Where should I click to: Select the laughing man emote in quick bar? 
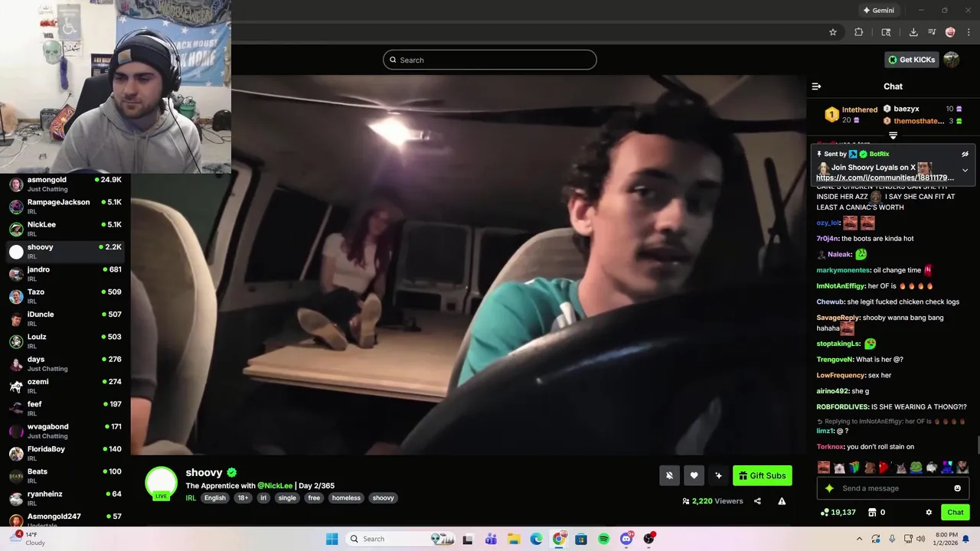coord(824,467)
